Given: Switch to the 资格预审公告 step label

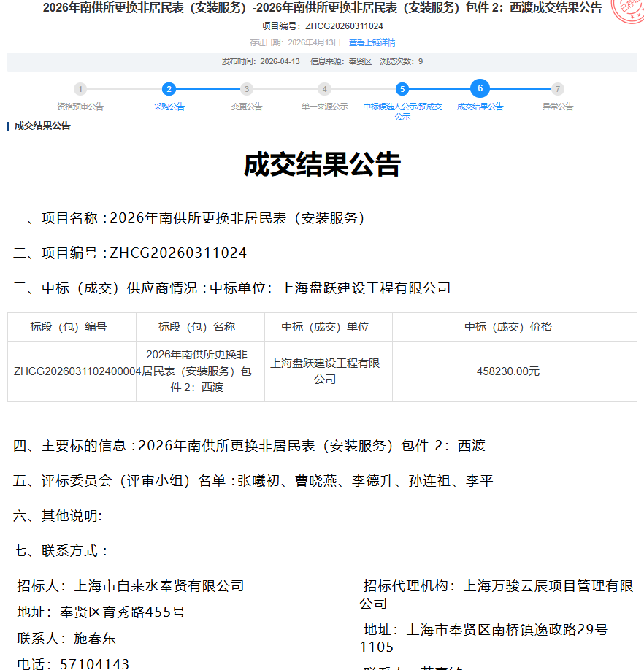Looking at the screenshot, I should 80,107.
